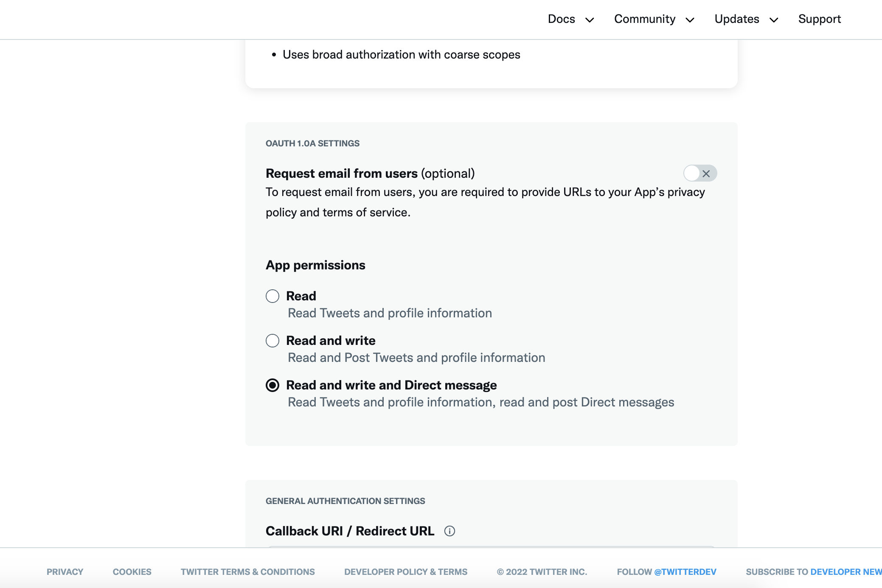Toggle Request email from users switch
The width and height of the screenshot is (882, 588).
pos(700,173)
